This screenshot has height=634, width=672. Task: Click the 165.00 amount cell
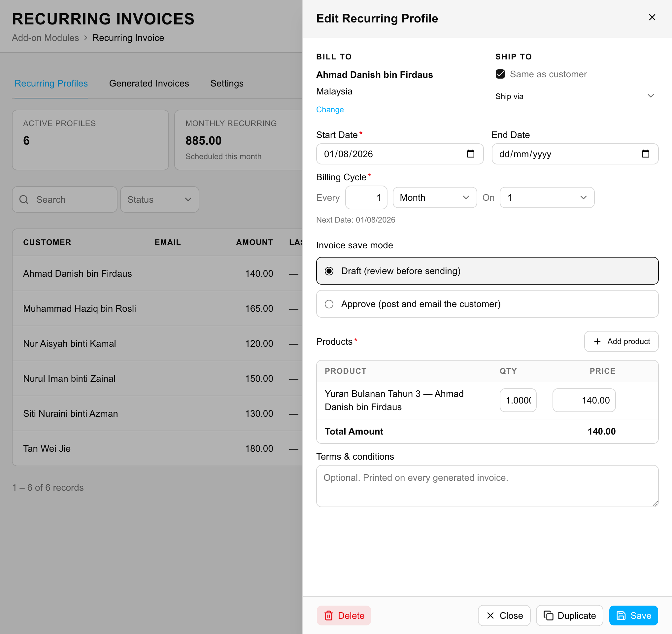pos(259,308)
